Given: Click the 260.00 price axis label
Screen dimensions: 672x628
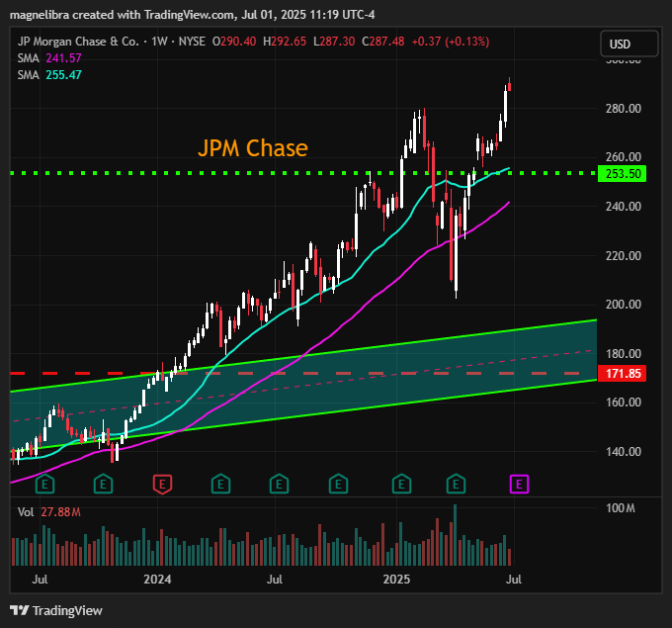Looking at the screenshot, I should point(624,157).
